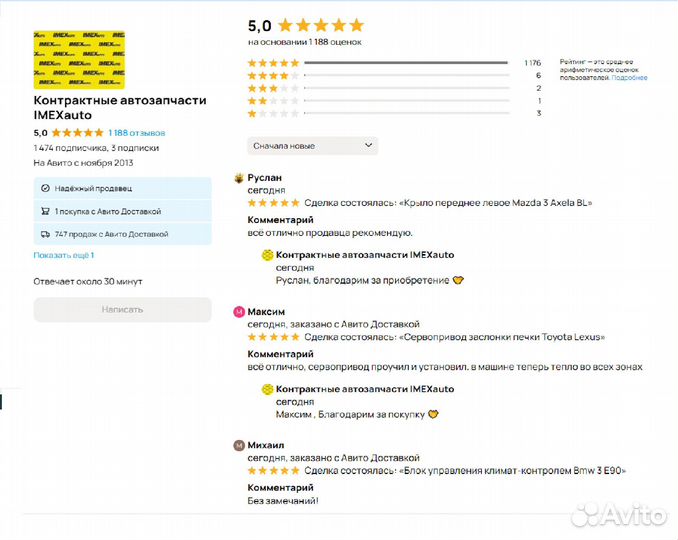Open the Контрактные автозапчасти IMEXauto shop title

(x=107, y=108)
